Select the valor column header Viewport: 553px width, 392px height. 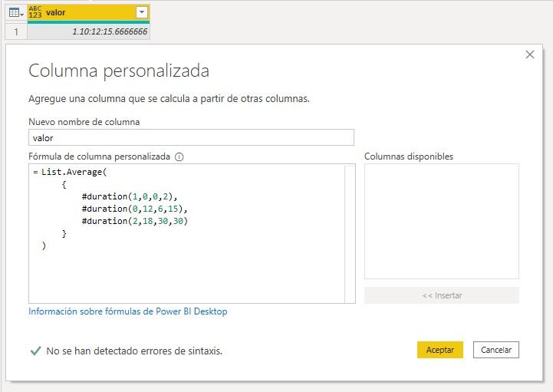pos(84,12)
